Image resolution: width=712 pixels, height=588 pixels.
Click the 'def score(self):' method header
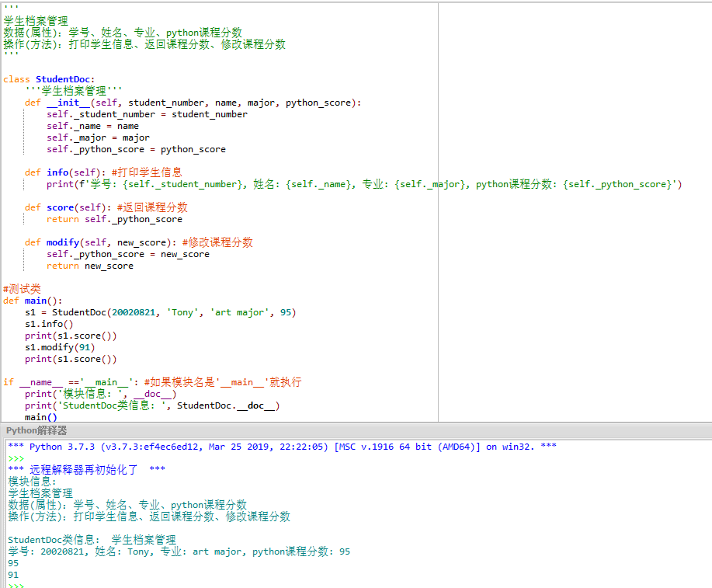click(x=68, y=207)
